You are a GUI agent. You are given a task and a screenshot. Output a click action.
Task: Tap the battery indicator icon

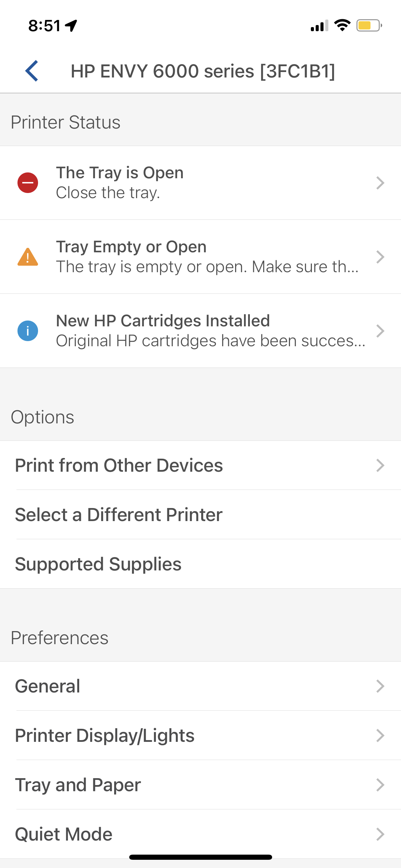(369, 25)
